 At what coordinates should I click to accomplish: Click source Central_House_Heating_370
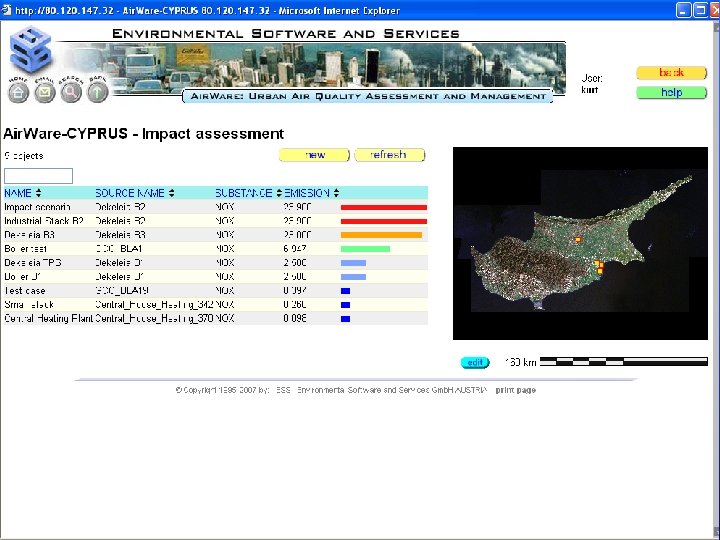click(x=154, y=318)
